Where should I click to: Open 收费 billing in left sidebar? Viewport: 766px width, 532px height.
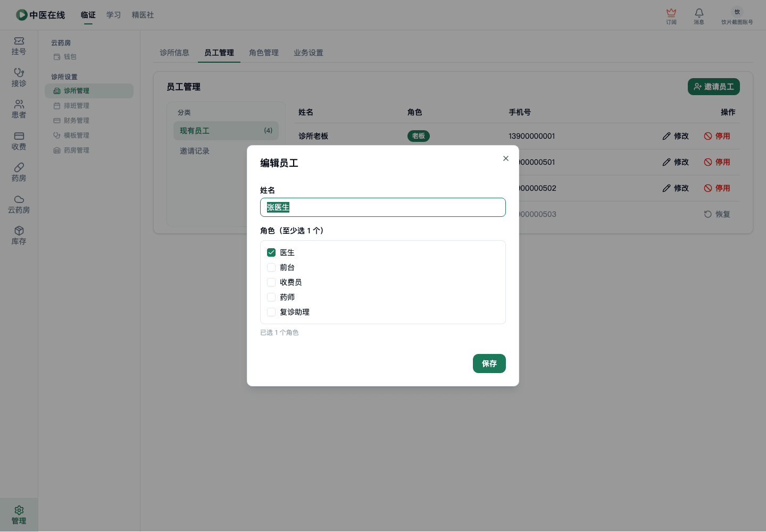19,141
